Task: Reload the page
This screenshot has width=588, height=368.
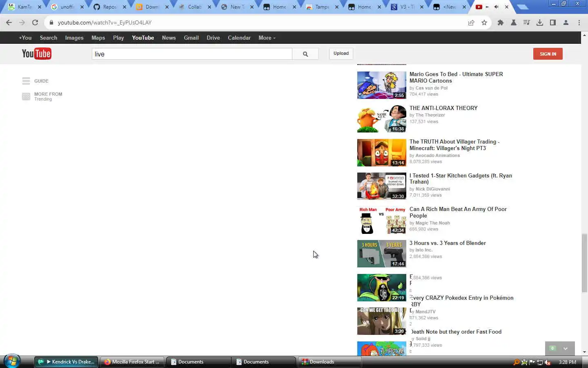Action: pos(35,22)
